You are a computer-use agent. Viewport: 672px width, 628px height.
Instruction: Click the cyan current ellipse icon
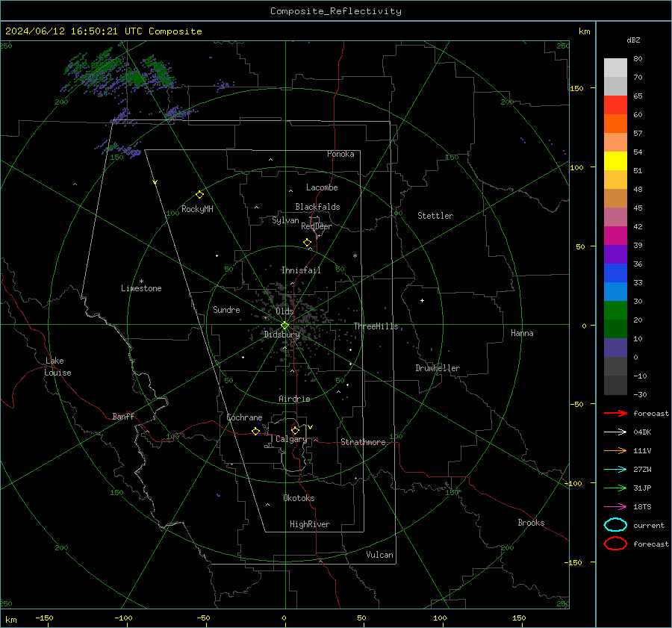tap(615, 525)
